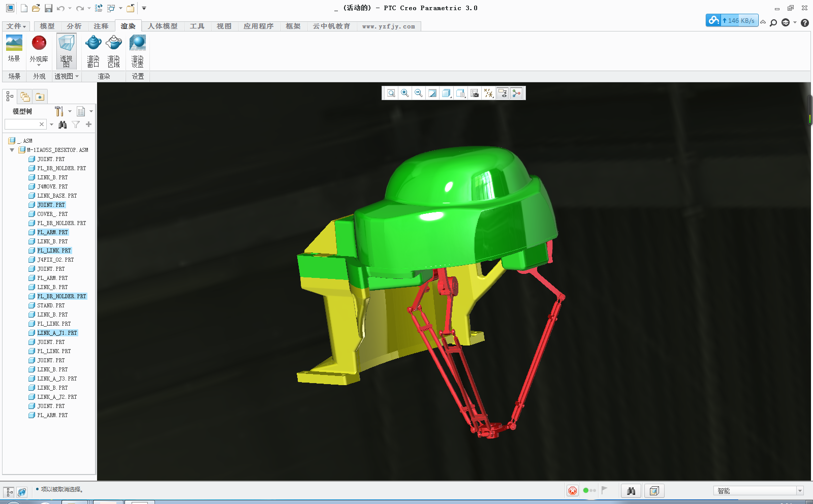Toggle the Perspective View (透视图) button
This screenshot has height=504, width=813.
[x=67, y=51]
